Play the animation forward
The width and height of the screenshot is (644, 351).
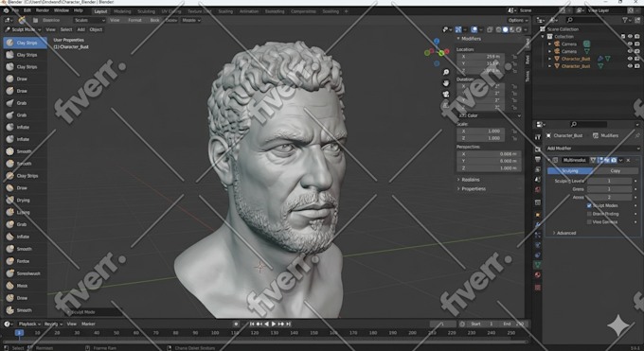274,324
